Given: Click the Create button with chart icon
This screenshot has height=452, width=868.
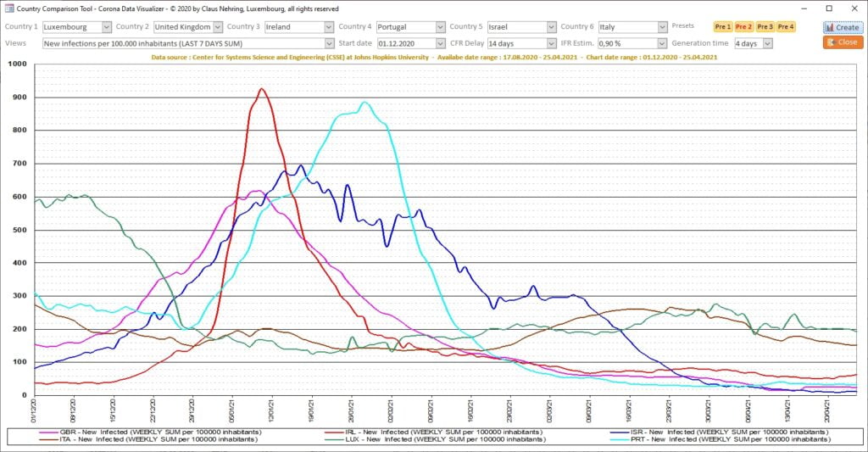Looking at the screenshot, I should (x=843, y=27).
